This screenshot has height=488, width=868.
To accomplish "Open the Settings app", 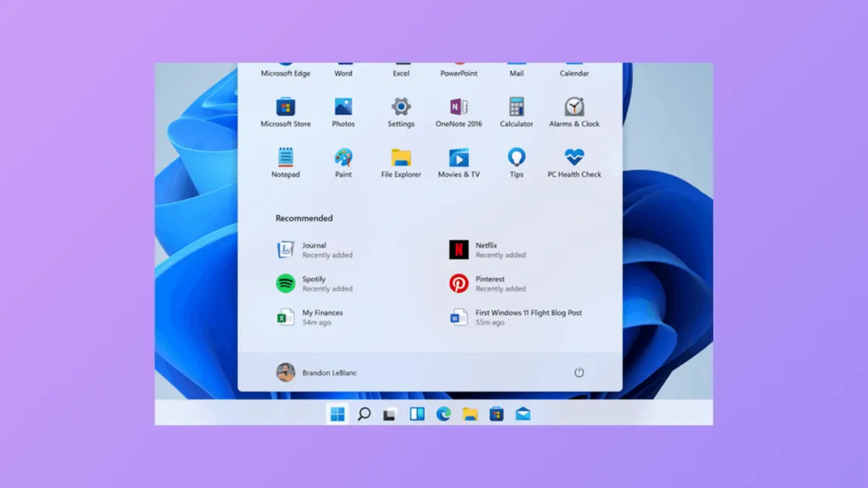I will pyautogui.click(x=400, y=112).
